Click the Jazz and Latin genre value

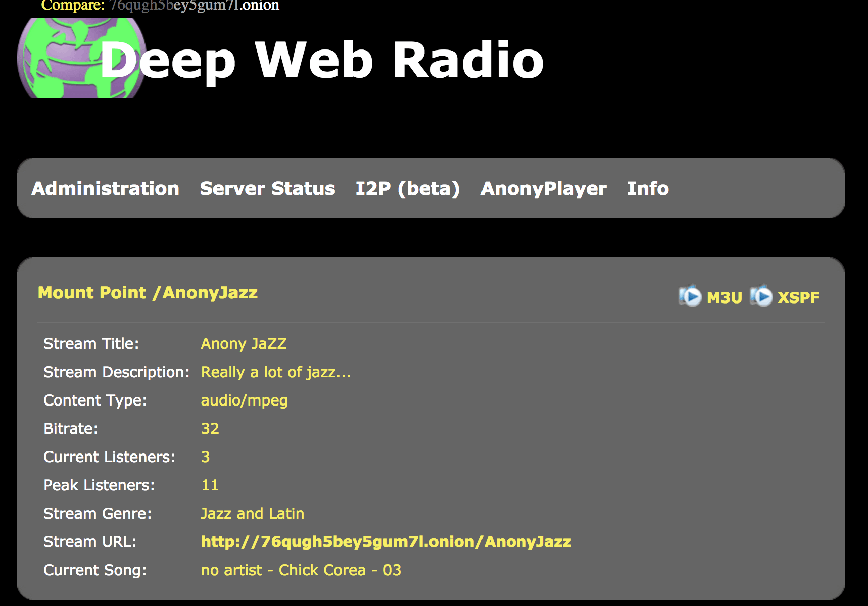pyautogui.click(x=252, y=513)
